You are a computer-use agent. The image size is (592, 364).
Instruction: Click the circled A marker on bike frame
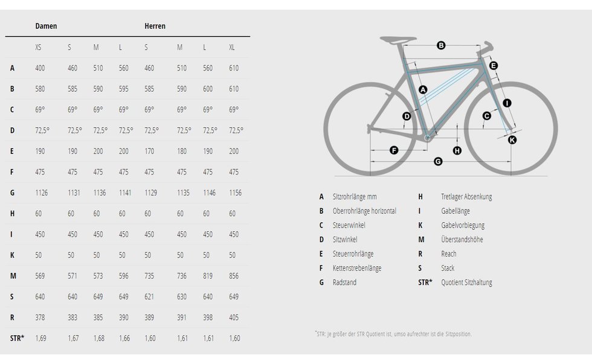tap(423, 90)
